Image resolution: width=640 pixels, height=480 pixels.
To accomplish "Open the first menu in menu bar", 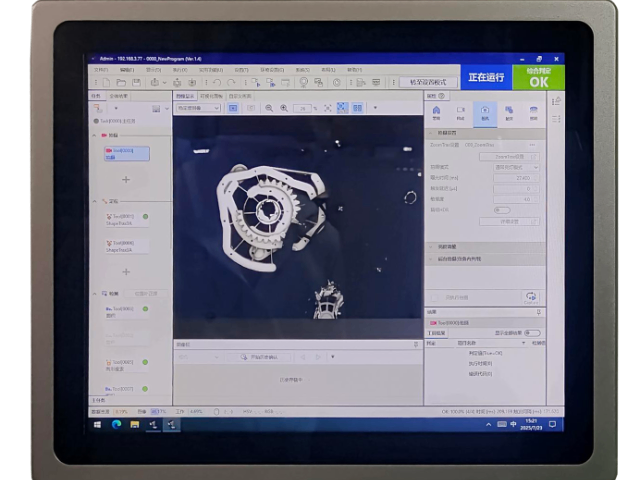I will pos(100,70).
